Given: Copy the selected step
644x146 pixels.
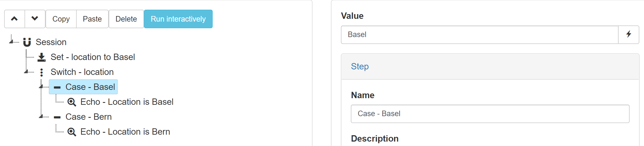Looking at the screenshot, I should point(61,19).
